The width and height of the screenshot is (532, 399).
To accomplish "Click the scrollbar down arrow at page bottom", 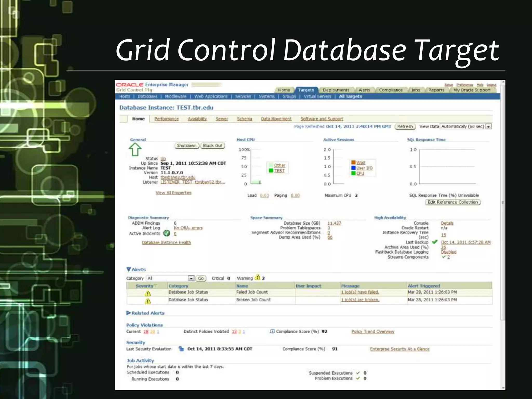I will (503, 388).
